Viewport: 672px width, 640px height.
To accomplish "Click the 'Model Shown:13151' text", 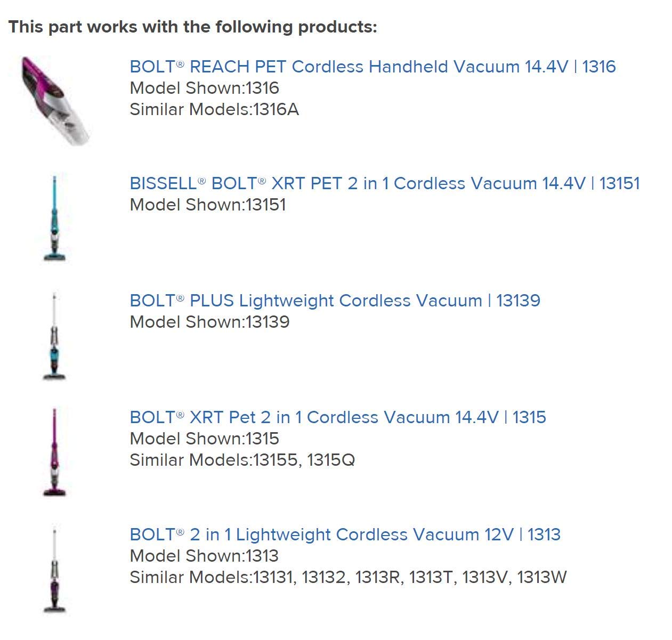I will click(208, 205).
